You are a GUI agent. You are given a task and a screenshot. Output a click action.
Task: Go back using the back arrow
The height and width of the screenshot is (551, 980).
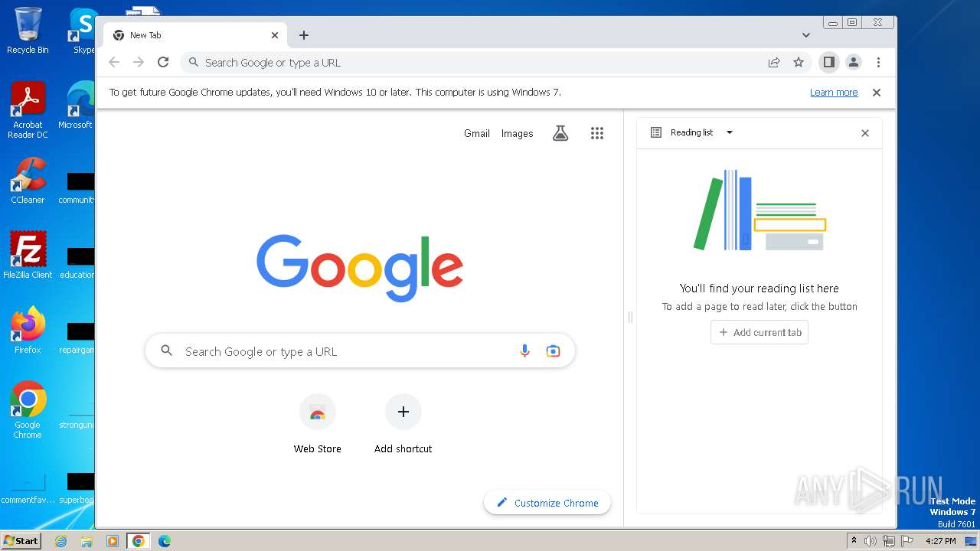pos(114,63)
